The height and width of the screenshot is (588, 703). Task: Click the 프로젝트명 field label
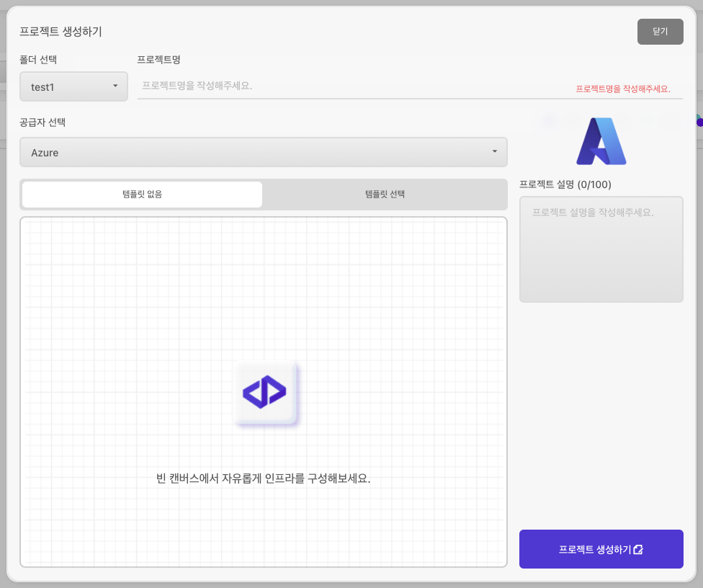[x=158, y=59]
